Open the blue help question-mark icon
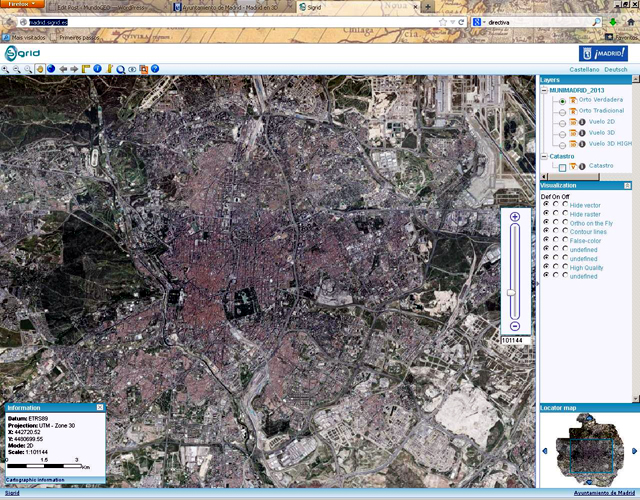This screenshot has width=640, height=500. pos(155,69)
